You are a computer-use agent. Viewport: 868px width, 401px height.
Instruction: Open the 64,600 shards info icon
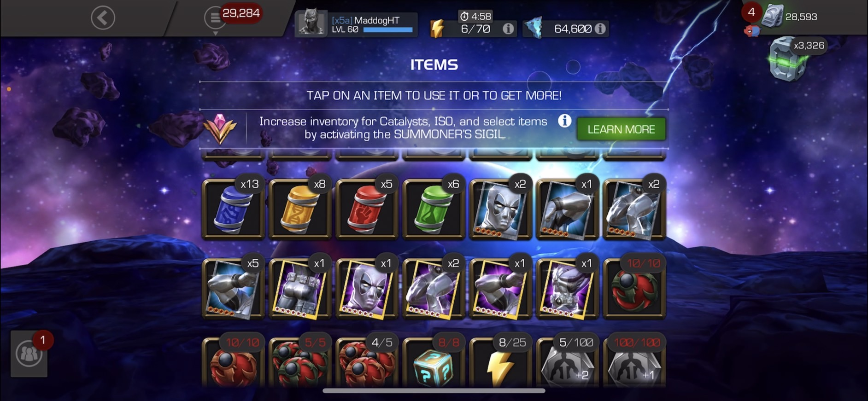600,29
